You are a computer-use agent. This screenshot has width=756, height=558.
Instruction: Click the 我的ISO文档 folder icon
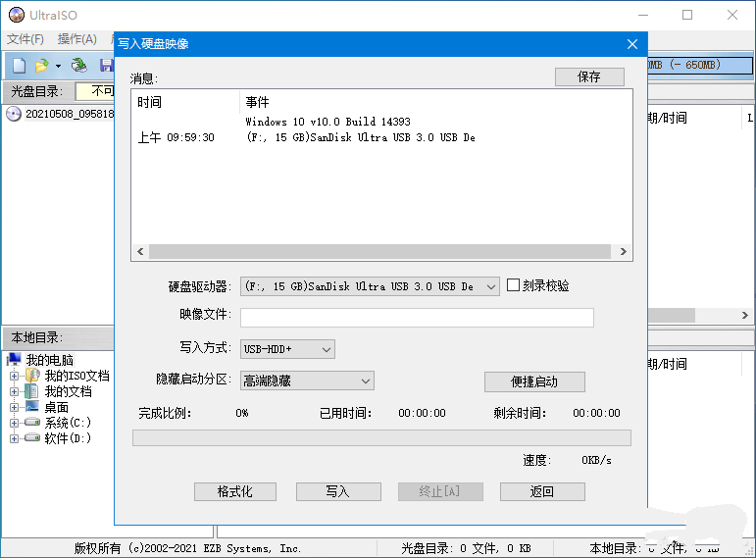coord(32,376)
